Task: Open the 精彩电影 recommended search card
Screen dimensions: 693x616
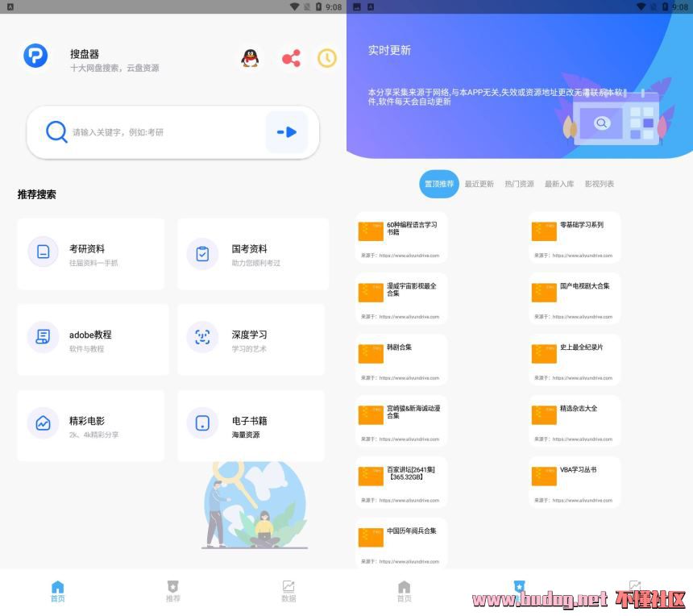Action: point(93,426)
